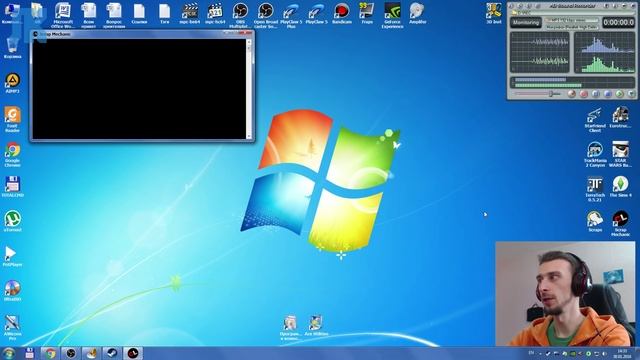Viewport: 640px width, 360px height.
Task: Open the Recycle Bin desktop icon
Action: click(12, 47)
